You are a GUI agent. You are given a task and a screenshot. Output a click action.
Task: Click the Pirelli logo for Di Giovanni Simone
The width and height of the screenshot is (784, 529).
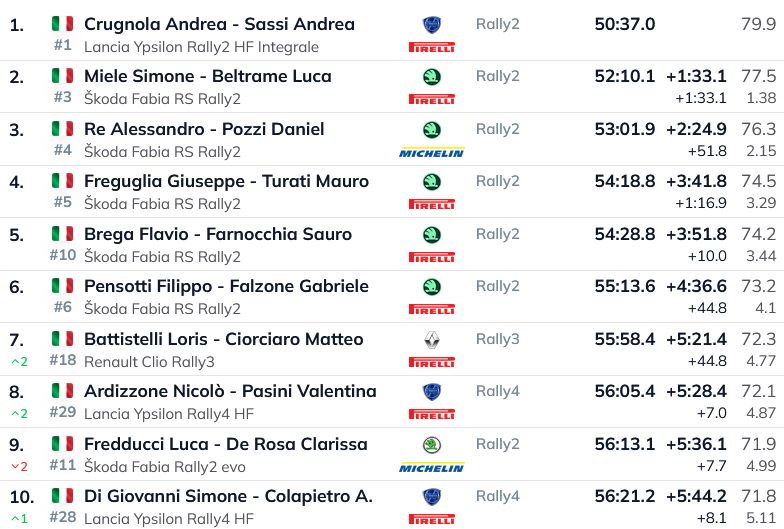(x=431, y=519)
